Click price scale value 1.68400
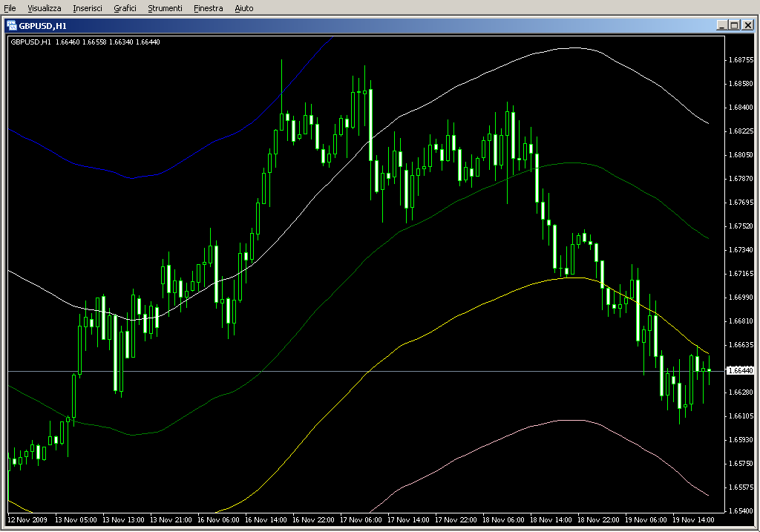760x532 pixels. [741, 108]
